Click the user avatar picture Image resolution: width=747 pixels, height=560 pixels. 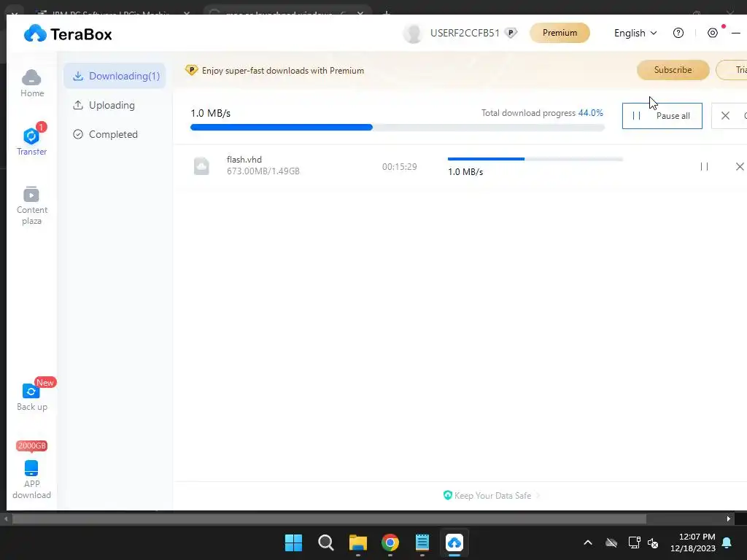[x=413, y=34]
